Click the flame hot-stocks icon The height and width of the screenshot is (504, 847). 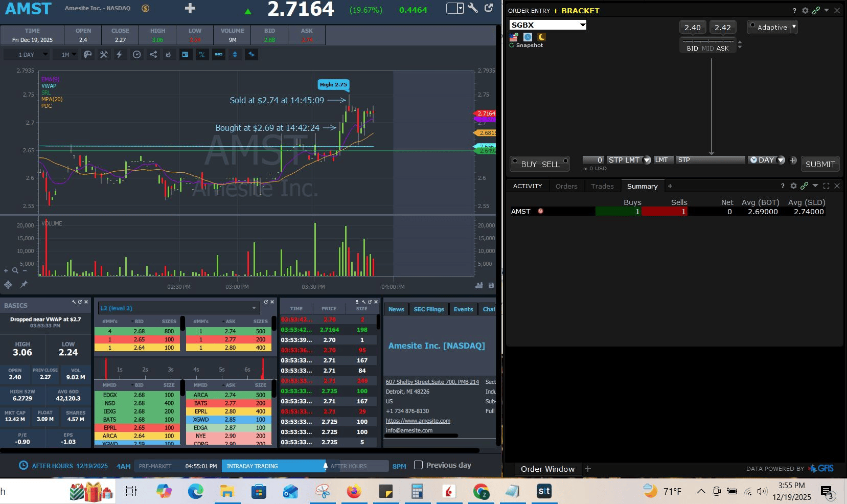(168, 54)
